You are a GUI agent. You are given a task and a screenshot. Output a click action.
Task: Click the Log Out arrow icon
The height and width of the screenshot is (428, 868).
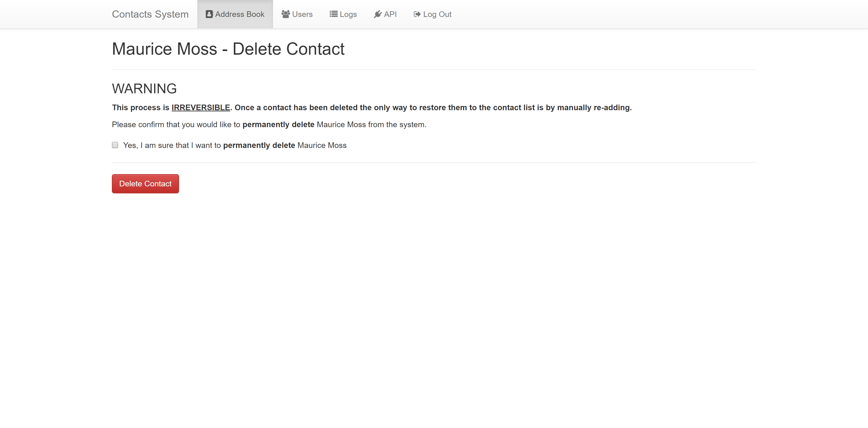[x=417, y=14]
